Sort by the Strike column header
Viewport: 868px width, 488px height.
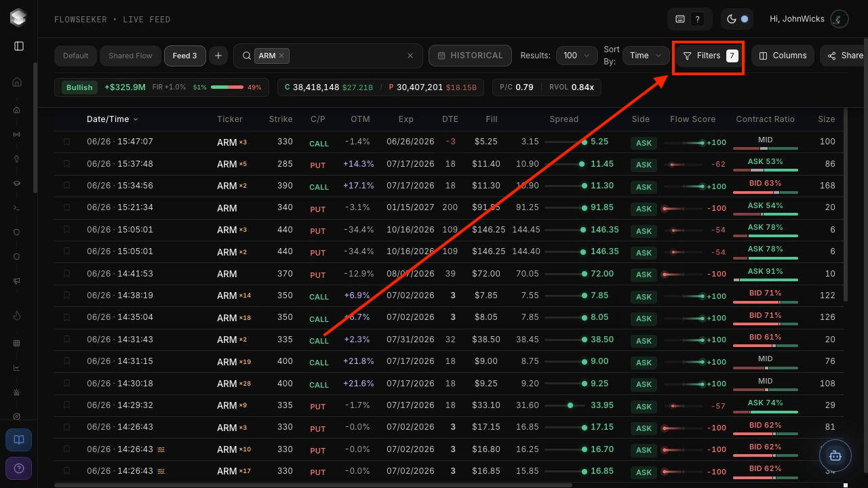tap(281, 119)
